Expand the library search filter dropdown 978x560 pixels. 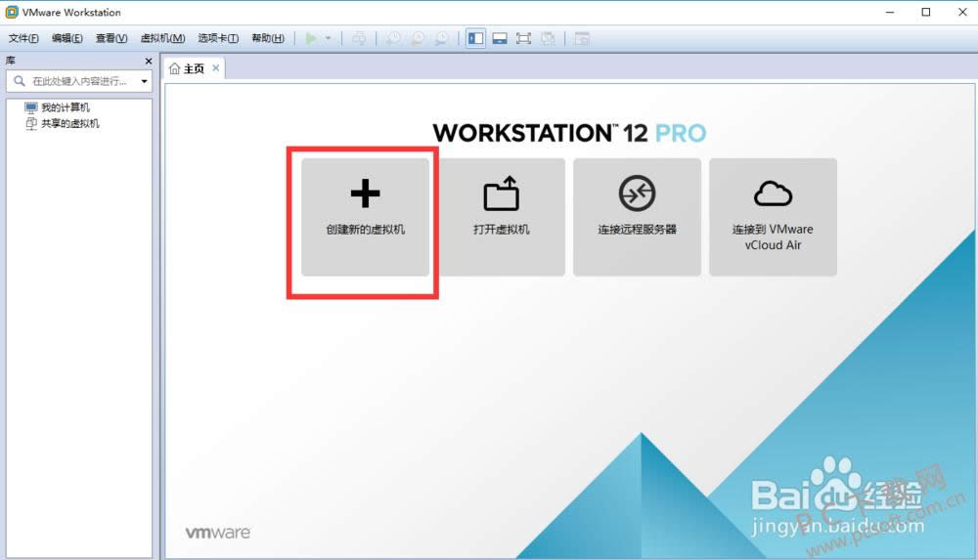[145, 82]
